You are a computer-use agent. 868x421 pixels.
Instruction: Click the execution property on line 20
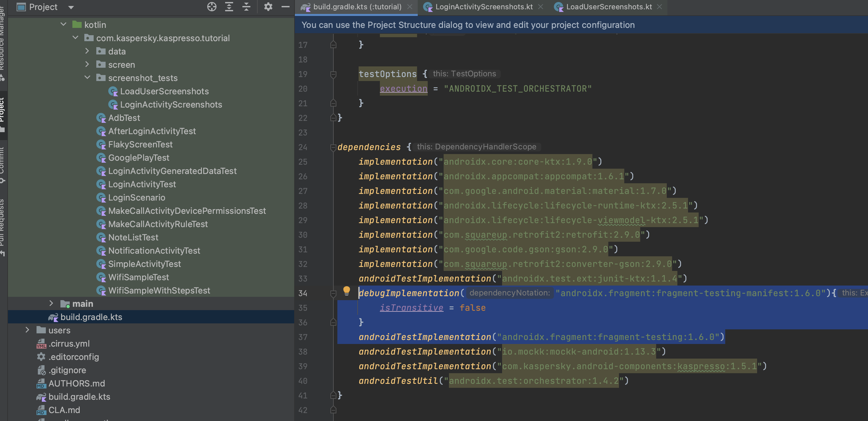[x=403, y=89]
